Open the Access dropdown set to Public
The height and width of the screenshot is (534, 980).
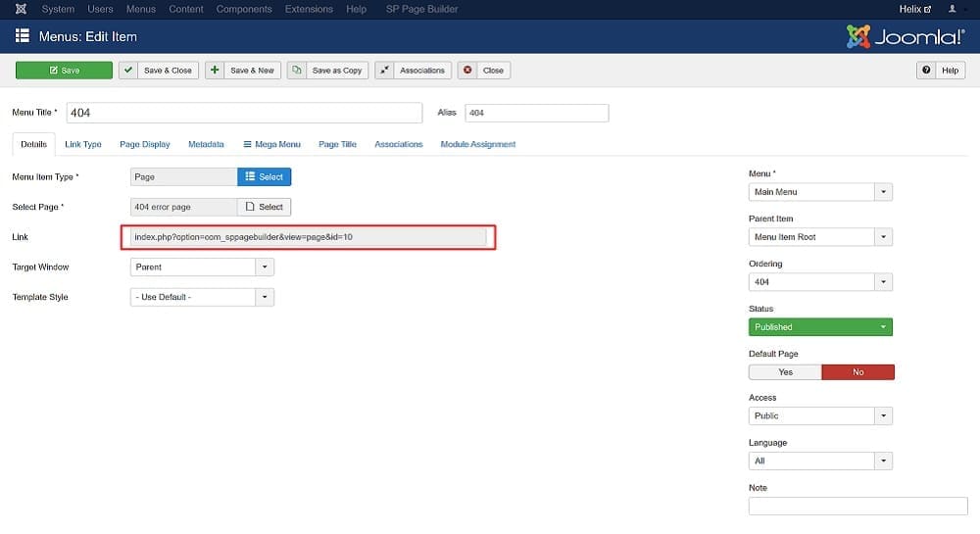820,416
